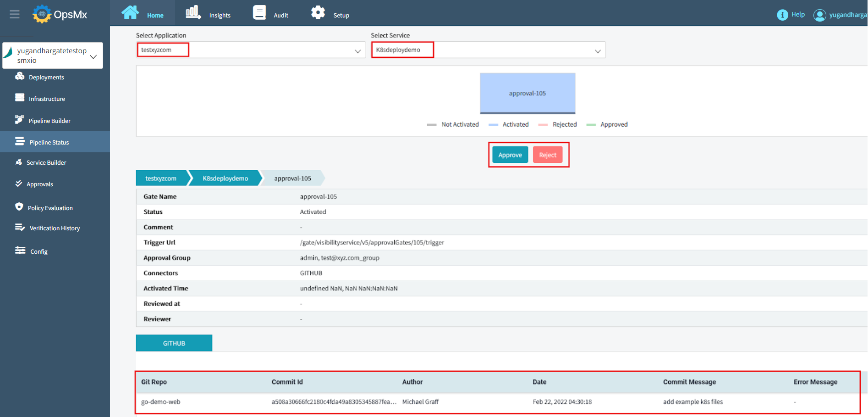
Task: Open the Deployments section
Action: (x=46, y=77)
